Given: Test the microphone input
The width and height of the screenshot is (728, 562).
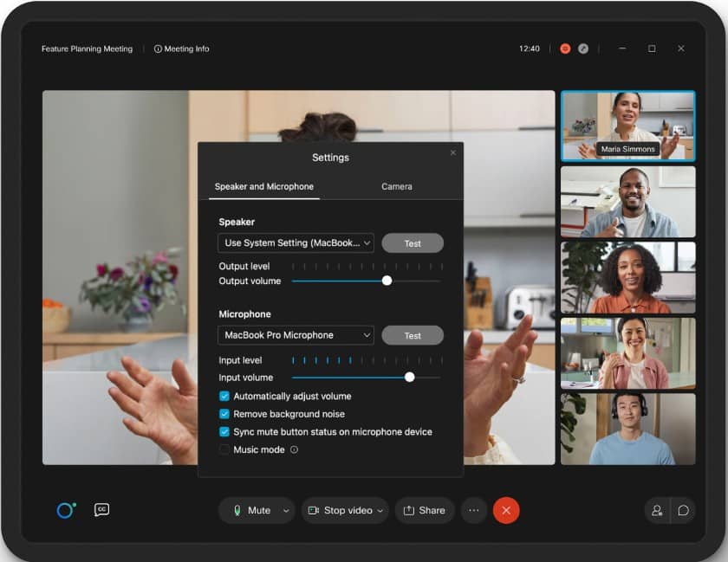Looking at the screenshot, I should (x=413, y=335).
